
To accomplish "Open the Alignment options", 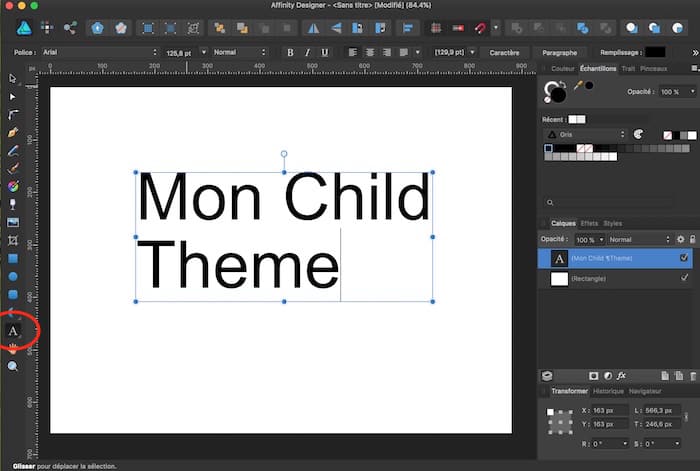I will 407,28.
